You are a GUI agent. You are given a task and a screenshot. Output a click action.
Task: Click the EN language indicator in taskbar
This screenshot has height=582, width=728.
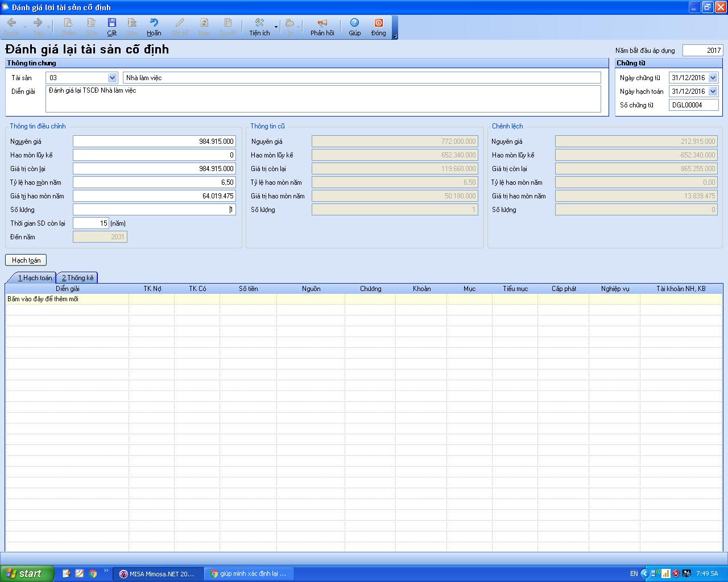pyautogui.click(x=634, y=573)
